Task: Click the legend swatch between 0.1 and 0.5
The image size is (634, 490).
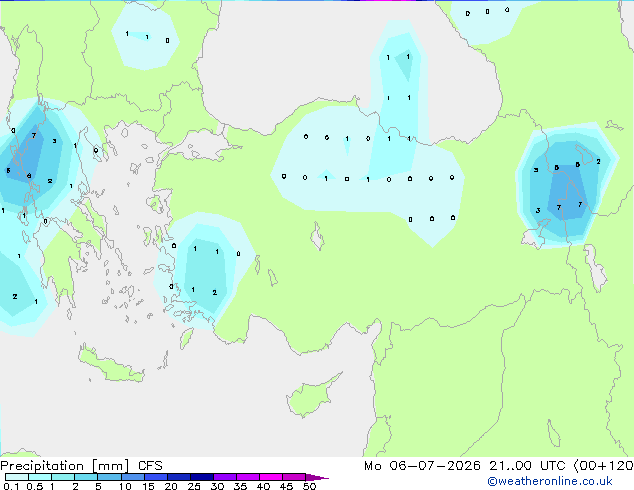Action: pyautogui.click(x=17, y=477)
